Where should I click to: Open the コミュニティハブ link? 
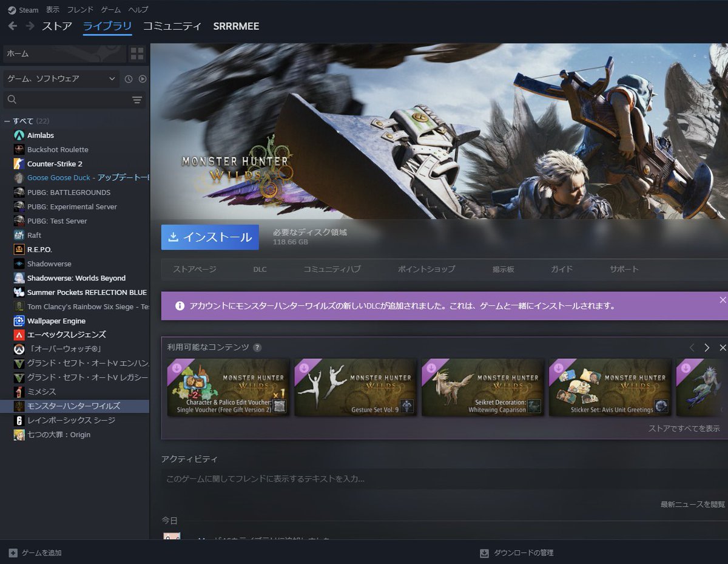tap(332, 269)
